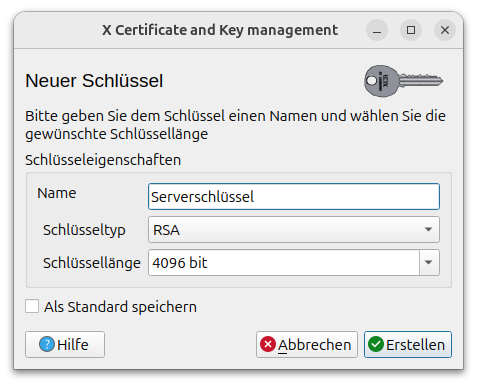
Task: Click the 'Schlüsseleigenschaften' group label
Action: click(103, 160)
